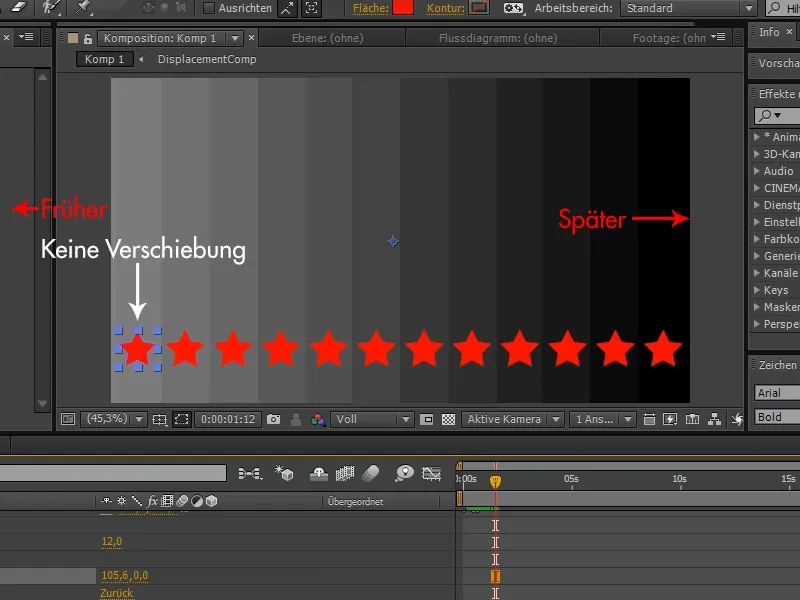
Task: Enable the Ausrichten checkbox
Action: click(x=208, y=8)
